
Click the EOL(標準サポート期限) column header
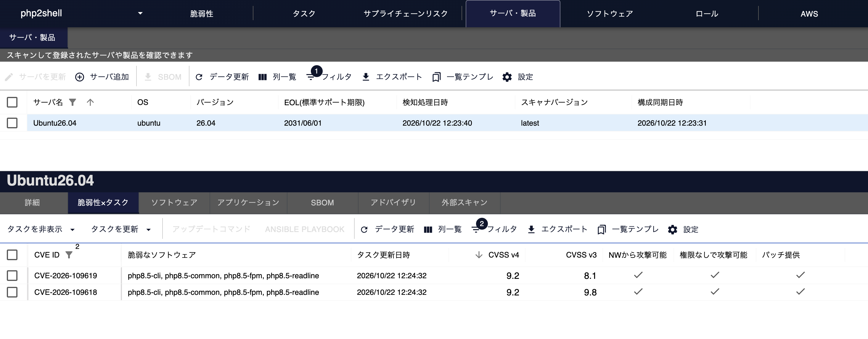point(324,102)
